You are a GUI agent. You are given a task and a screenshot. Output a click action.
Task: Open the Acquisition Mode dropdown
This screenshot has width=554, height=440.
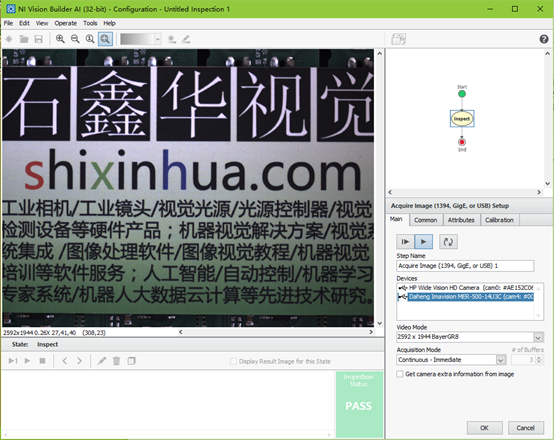[x=501, y=360]
